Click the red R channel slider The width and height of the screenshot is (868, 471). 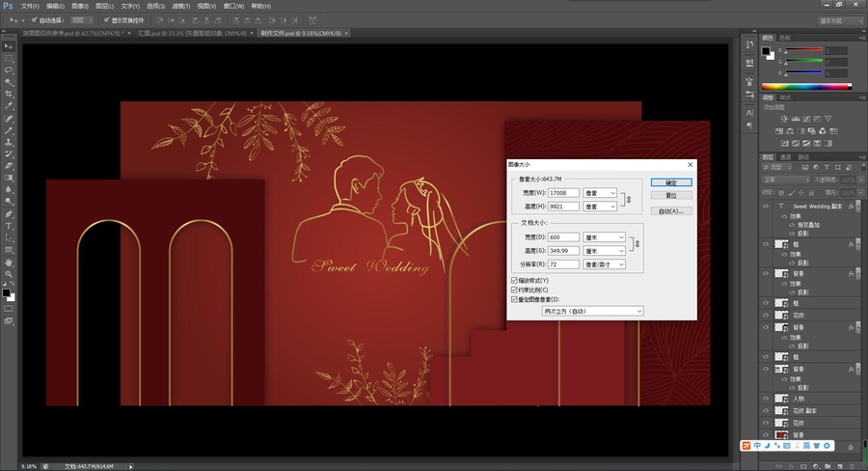pos(803,50)
